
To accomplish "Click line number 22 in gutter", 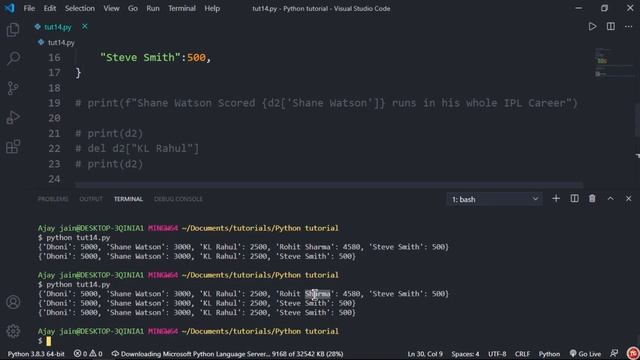I will [54, 149].
